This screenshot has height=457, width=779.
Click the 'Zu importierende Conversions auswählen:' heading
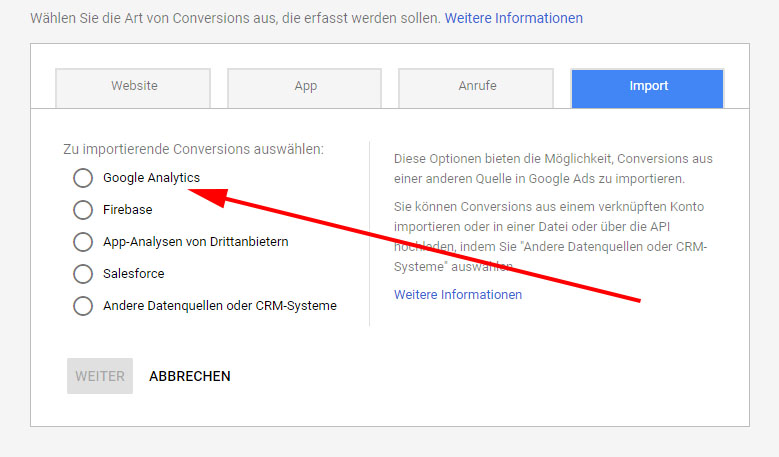tap(193, 149)
